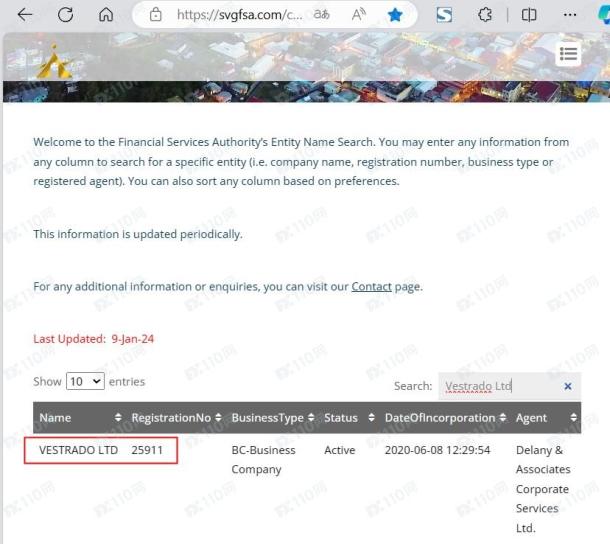Open the blue S extension icon

[444, 15]
